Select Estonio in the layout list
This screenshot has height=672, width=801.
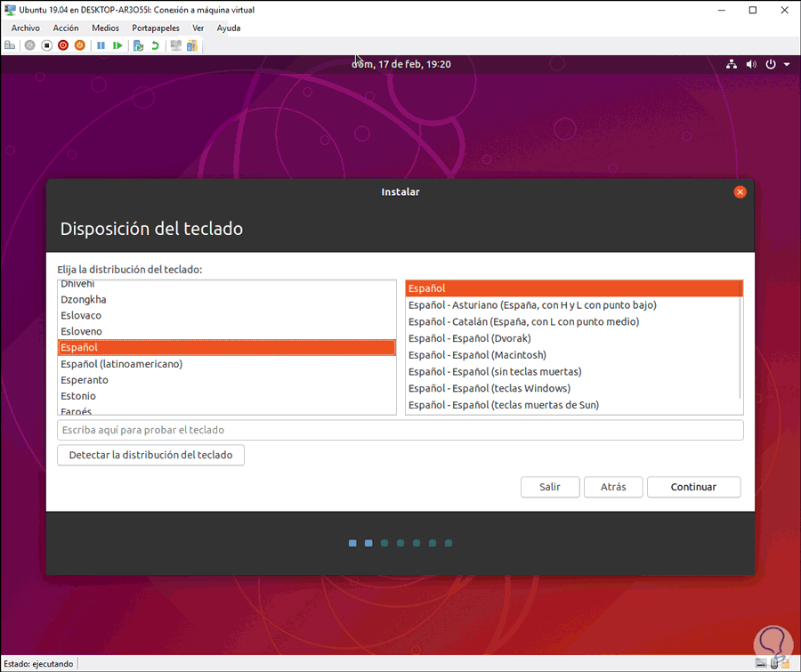pyautogui.click(x=227, y=395)
